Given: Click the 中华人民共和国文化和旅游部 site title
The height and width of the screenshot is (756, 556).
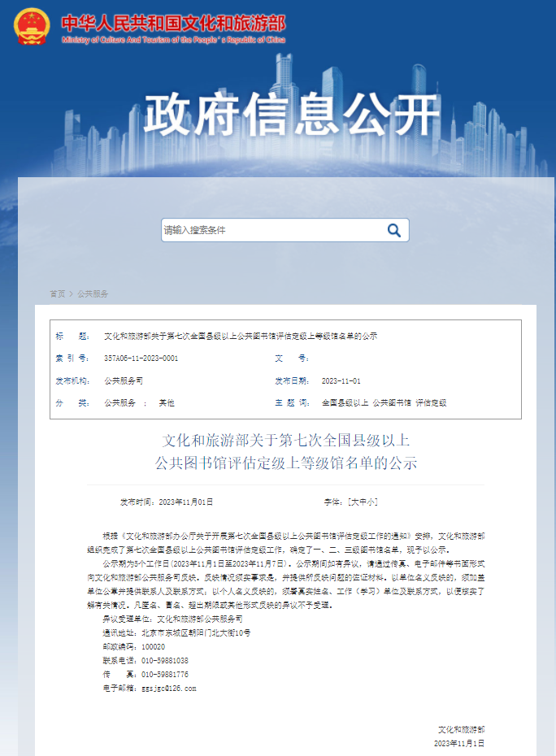Looking at the screenshot, I should coord(174,23).
